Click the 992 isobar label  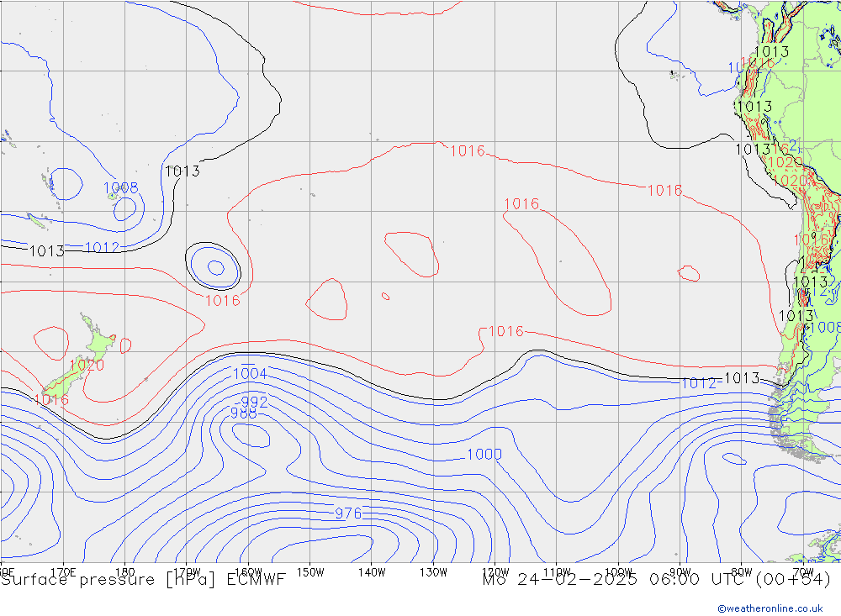[254, 402]
